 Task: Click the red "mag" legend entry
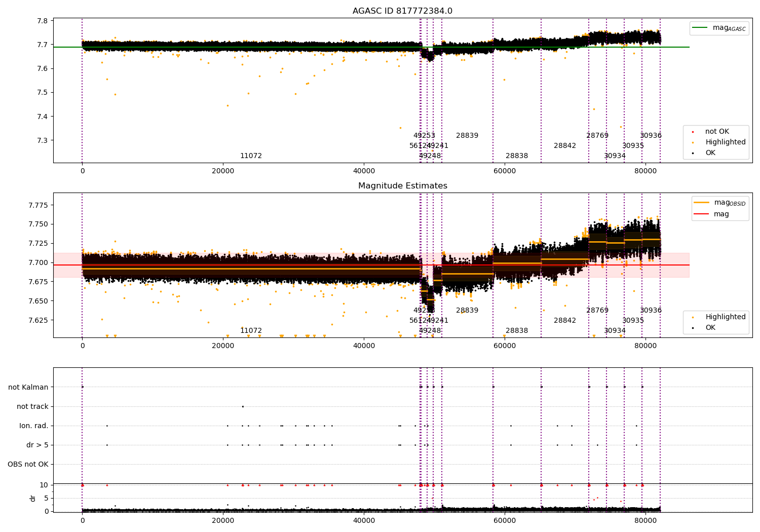(711, 214)
